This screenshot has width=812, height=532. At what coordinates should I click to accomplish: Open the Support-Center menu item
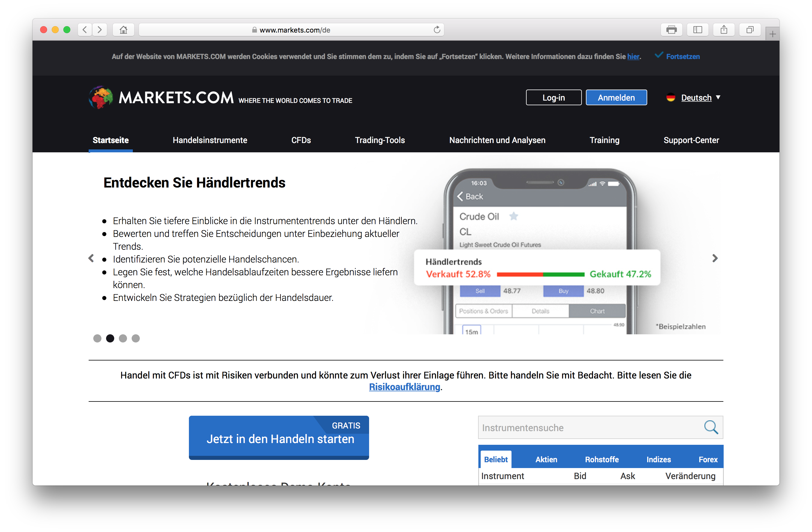(x=691, y=140)
